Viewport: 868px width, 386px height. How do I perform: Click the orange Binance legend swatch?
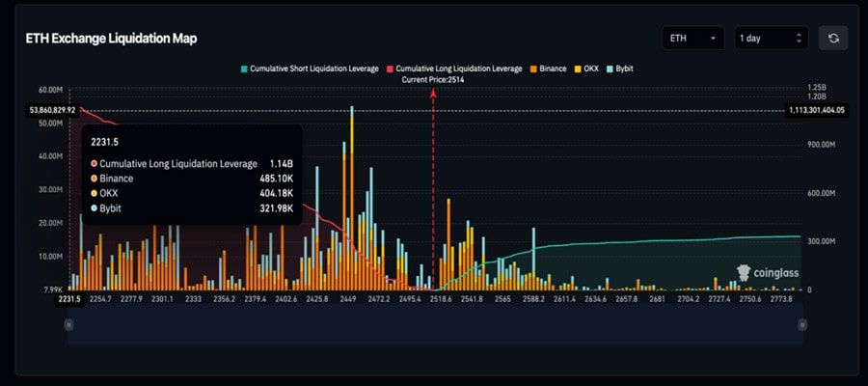point(532,69)
